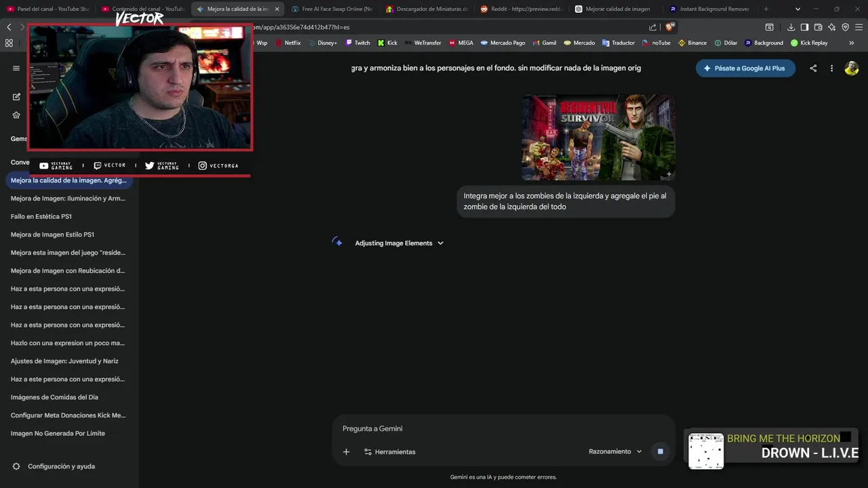Show more bookmarks with the double chevron
Viewport: 868px width, 488px height.
[x=852, y=43]
